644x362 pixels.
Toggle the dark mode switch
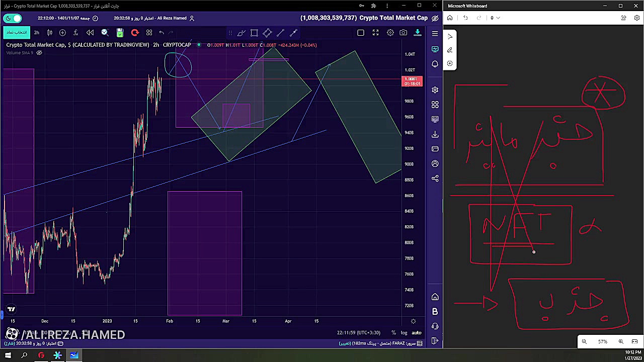(13, 18)
